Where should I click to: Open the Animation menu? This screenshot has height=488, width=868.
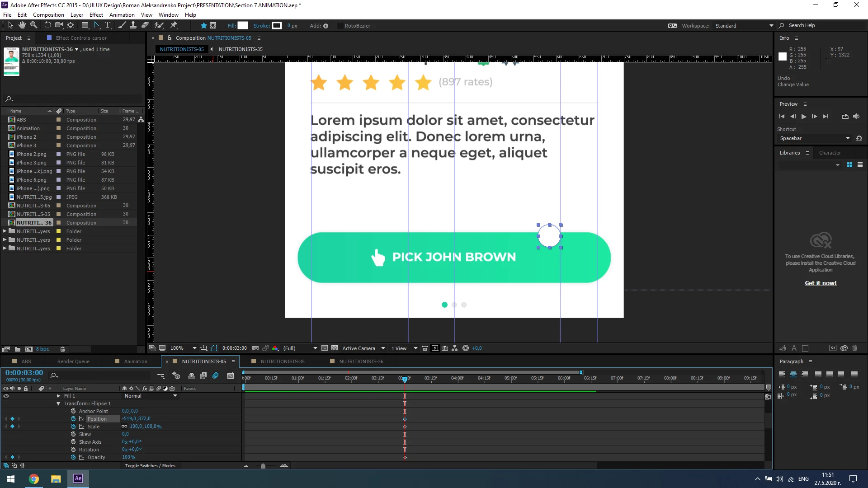(x=122, y=15)
